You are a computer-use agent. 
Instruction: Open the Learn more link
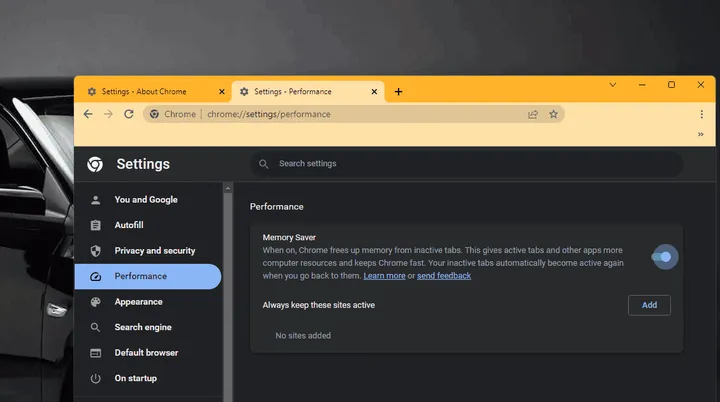(x=384, y=276)
